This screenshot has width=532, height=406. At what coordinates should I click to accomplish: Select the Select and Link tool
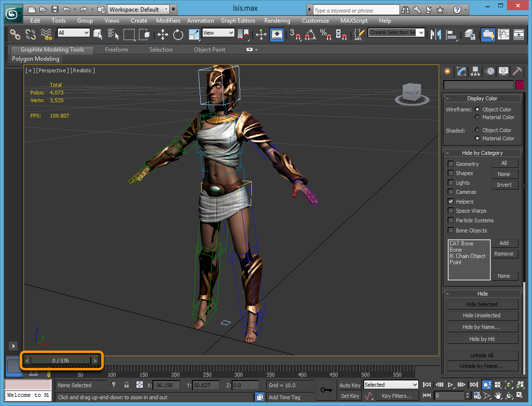pos(15,34)
